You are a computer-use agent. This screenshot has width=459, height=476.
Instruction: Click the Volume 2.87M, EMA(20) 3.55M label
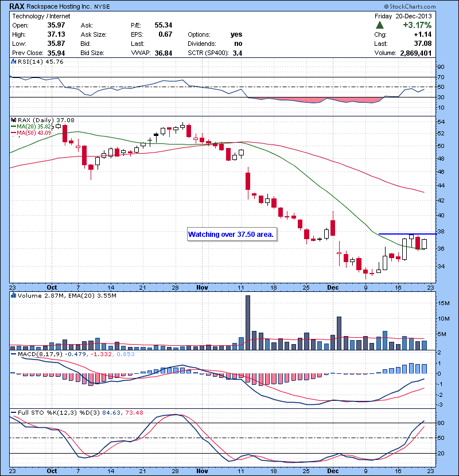67,296
